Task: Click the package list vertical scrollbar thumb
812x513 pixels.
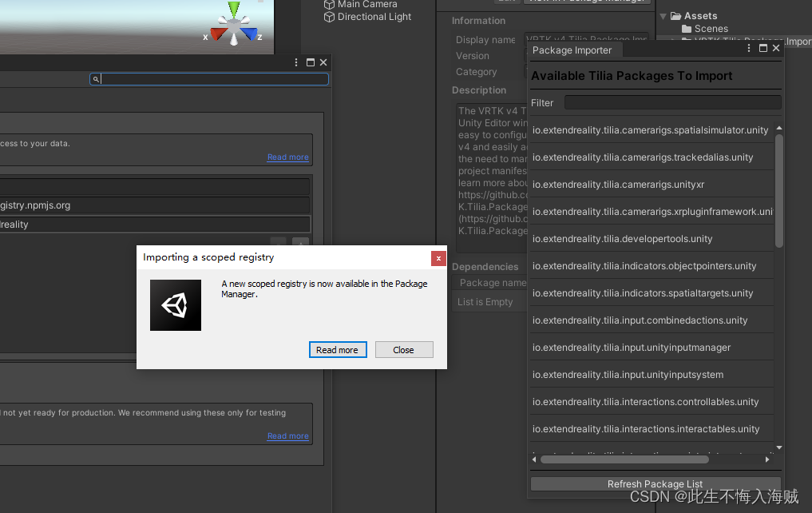Action: click(778, 191)
